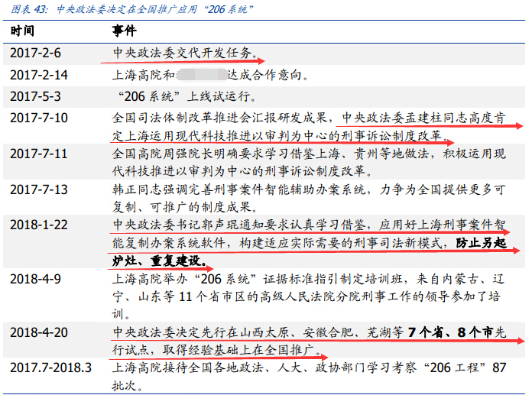Viewport: 532px width, 395px height.
Task: Click the date range cell 2017.7-2018.3
Action: click(x=50, y=367)
